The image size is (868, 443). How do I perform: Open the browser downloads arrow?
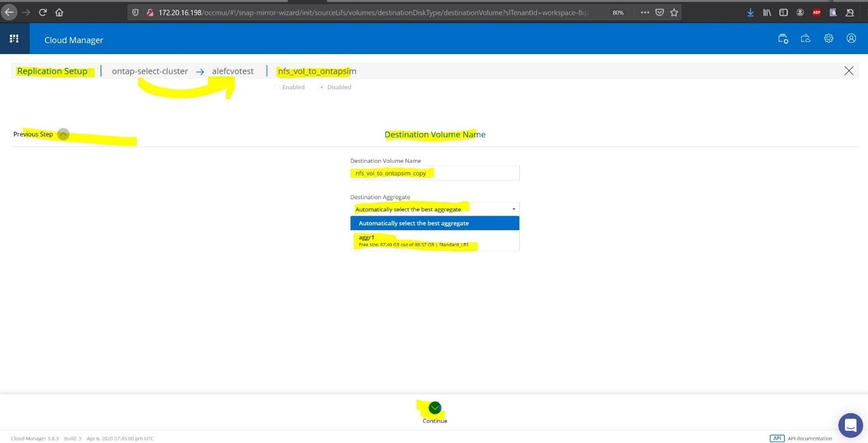pyautogui.click(x=751, y=12)
